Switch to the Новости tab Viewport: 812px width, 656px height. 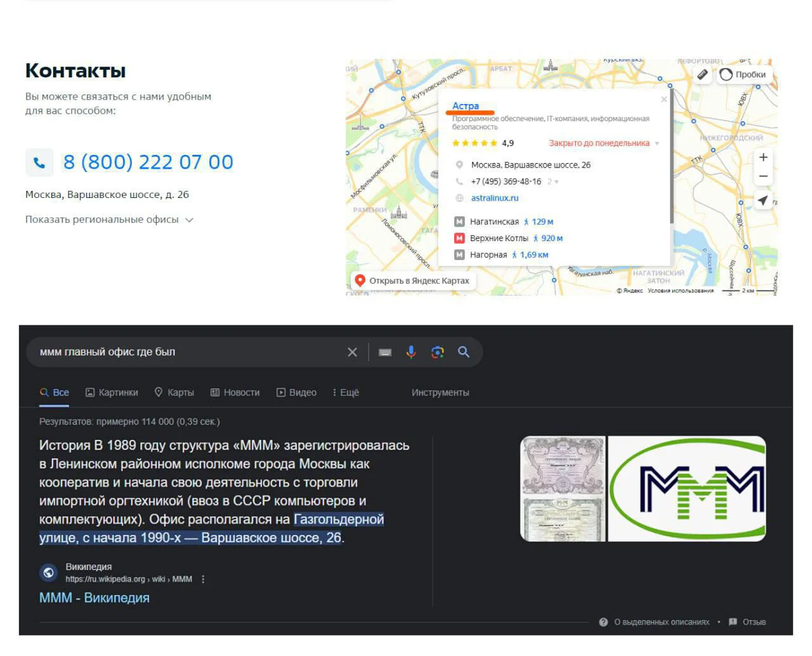235,393
